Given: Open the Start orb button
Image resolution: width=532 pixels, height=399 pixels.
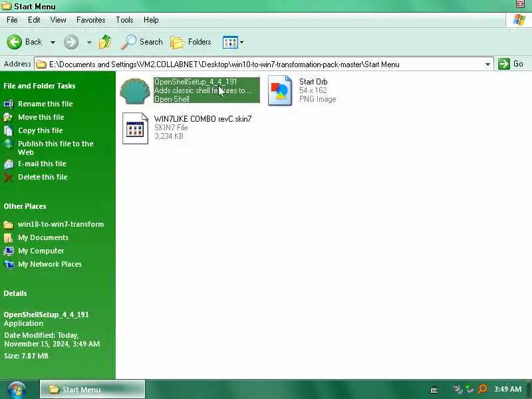Looking at the screenshot, I should (x=17, y=390).
